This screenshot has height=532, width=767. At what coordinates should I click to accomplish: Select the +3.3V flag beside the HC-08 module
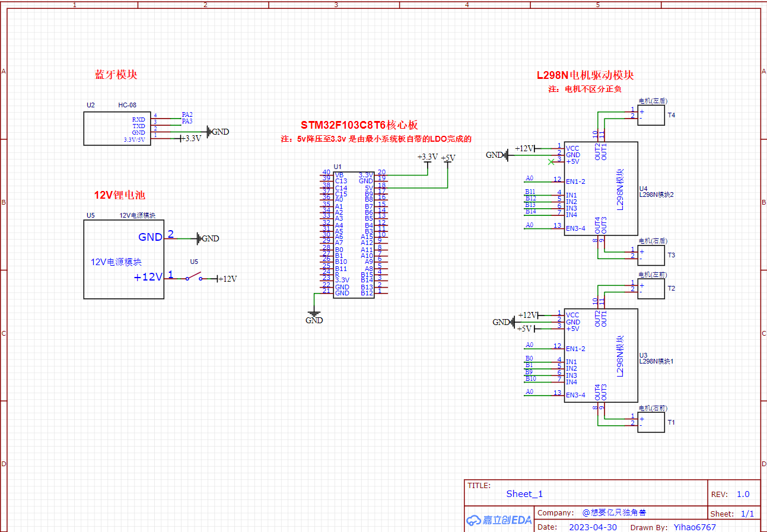(x=190, y=138)
